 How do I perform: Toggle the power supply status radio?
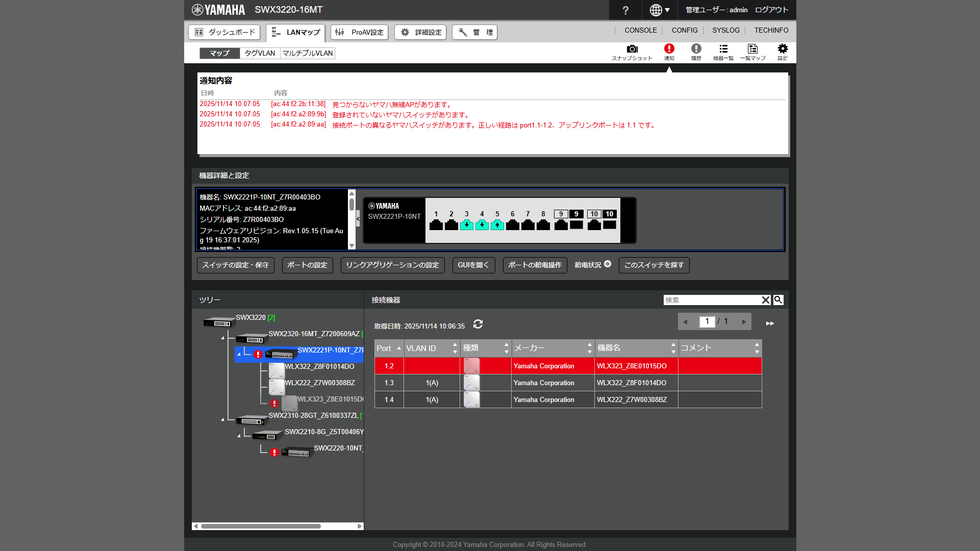pyautogui.click(x=607, y=264)
